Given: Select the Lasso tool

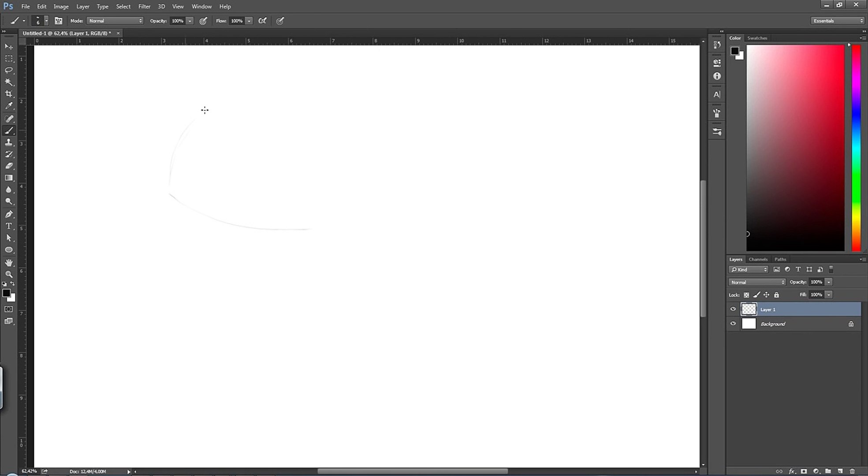Looking at the screenshot, I should [x=9, y=70].
